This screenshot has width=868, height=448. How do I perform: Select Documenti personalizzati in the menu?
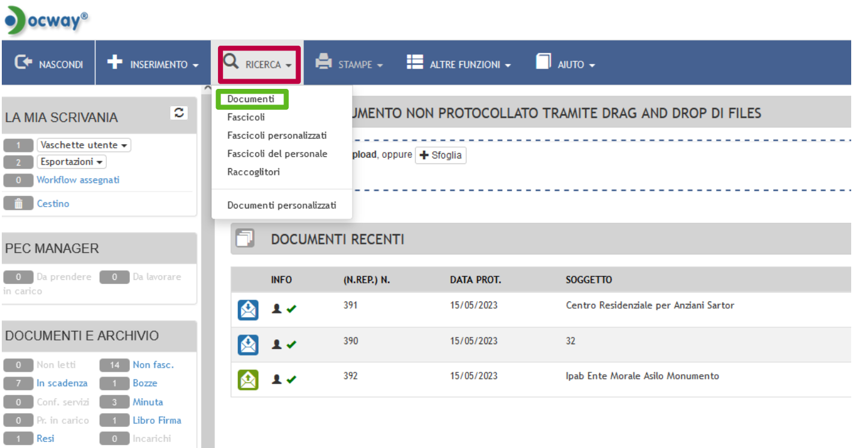coord(281,205)
